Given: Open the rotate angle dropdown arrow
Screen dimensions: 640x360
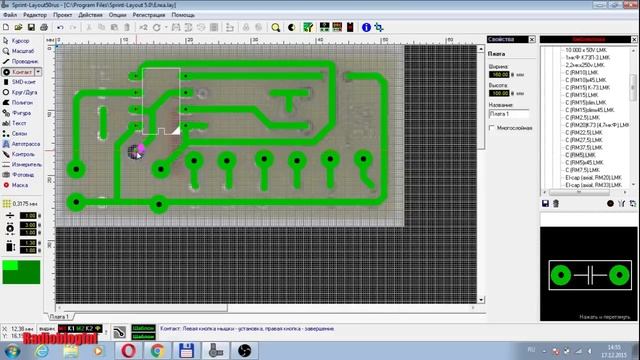Looking at the screenshot, I should (x=166, y=27).
